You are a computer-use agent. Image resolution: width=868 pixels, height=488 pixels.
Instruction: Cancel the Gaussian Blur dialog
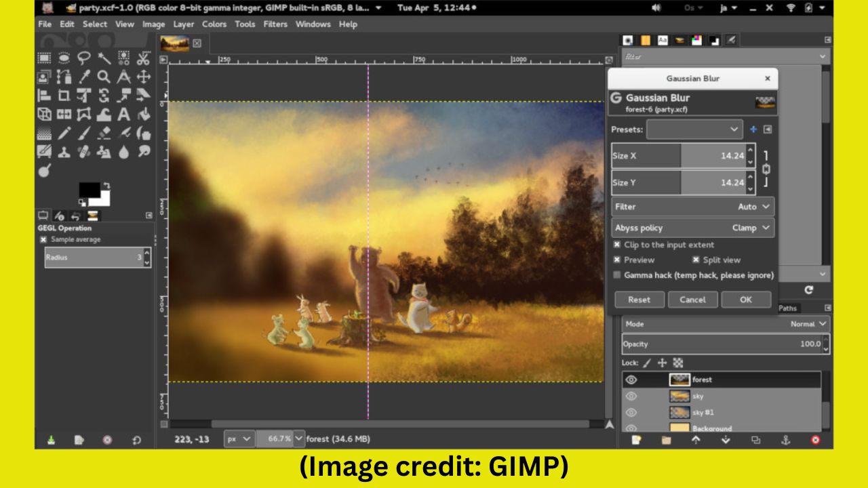coord(692,300)
